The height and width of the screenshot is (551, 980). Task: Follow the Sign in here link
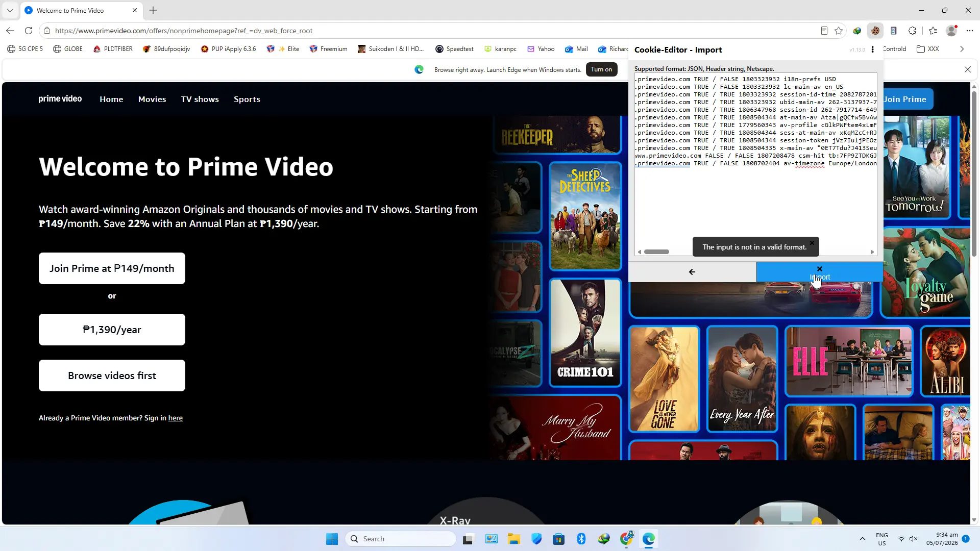click(175, 418)
